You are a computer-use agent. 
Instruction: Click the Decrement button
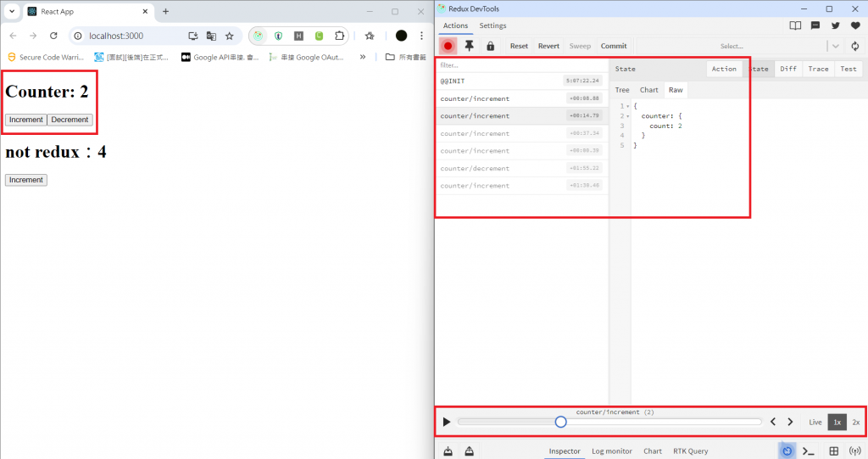point(70,120)
